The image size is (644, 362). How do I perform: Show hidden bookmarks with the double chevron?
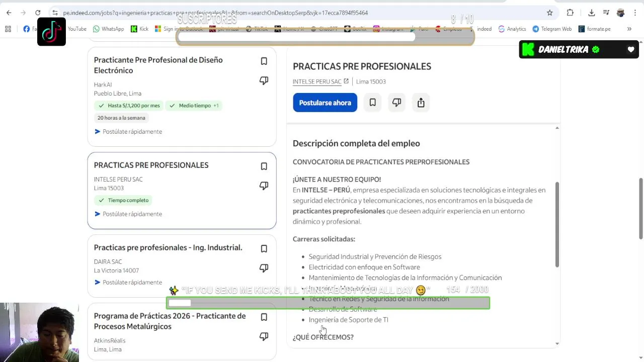(629, 29)
